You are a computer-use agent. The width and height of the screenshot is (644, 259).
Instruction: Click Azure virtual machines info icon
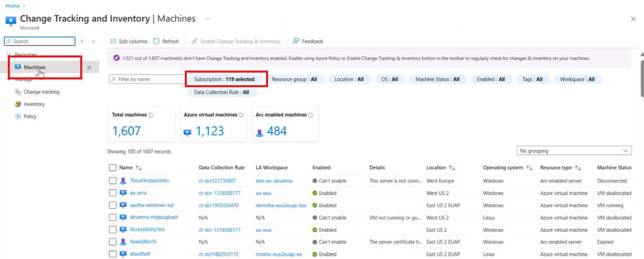(x=240, y=116)
